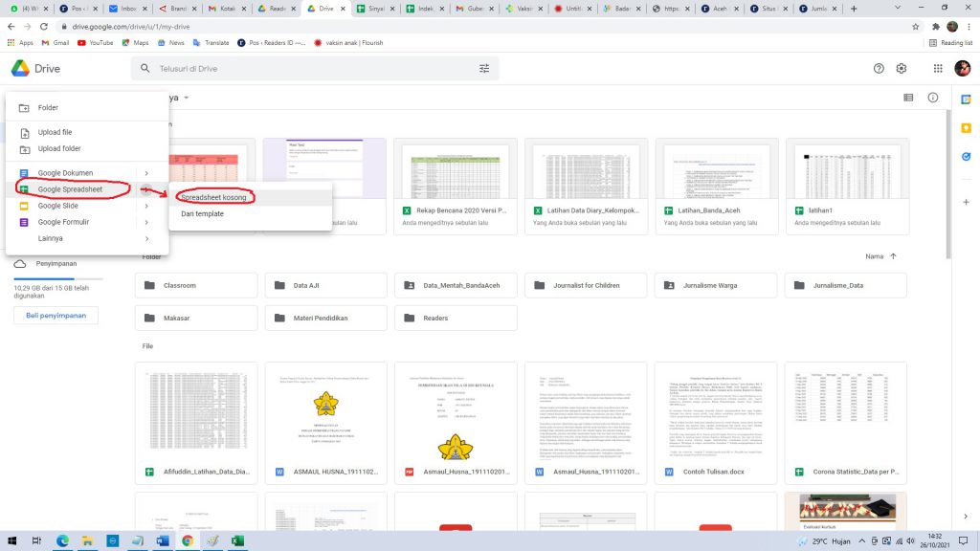Screen dimensions: 980x551
Task: Open Drive support help icon
Action: click(879, 69)
